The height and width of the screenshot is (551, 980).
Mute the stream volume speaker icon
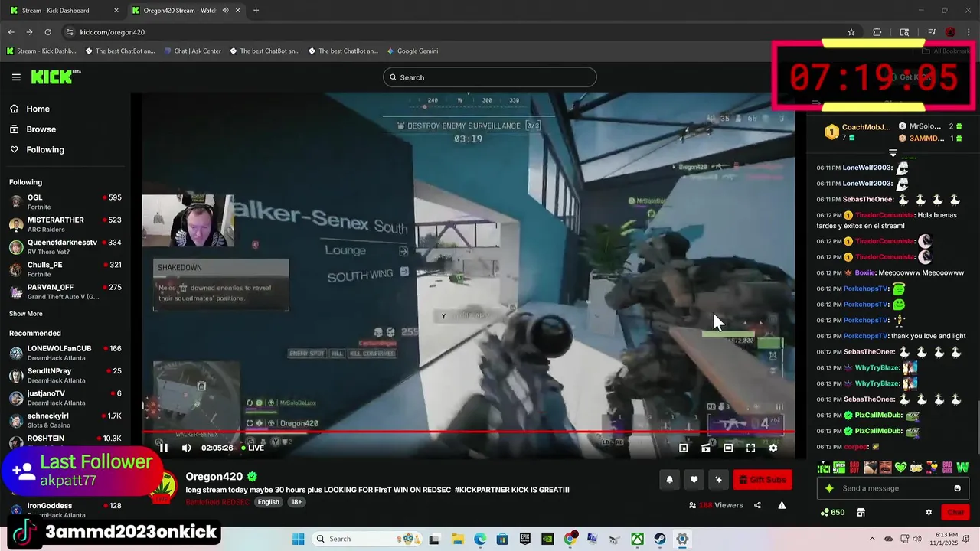[x=186, y=448]
